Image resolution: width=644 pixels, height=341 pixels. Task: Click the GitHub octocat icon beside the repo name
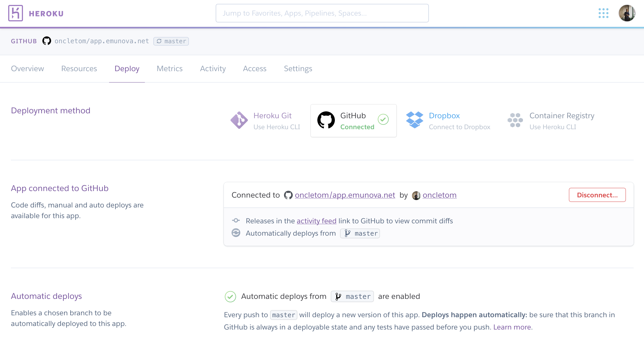coord(46,41)
